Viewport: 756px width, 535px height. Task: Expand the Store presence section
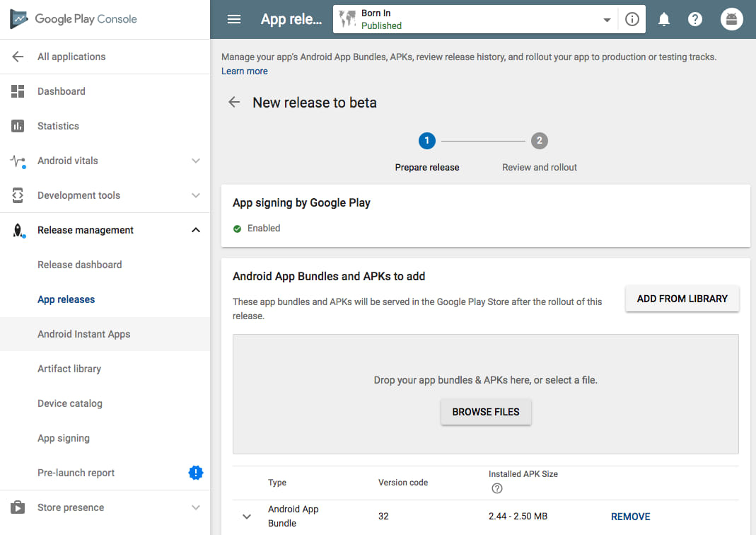tap(196, 507)
